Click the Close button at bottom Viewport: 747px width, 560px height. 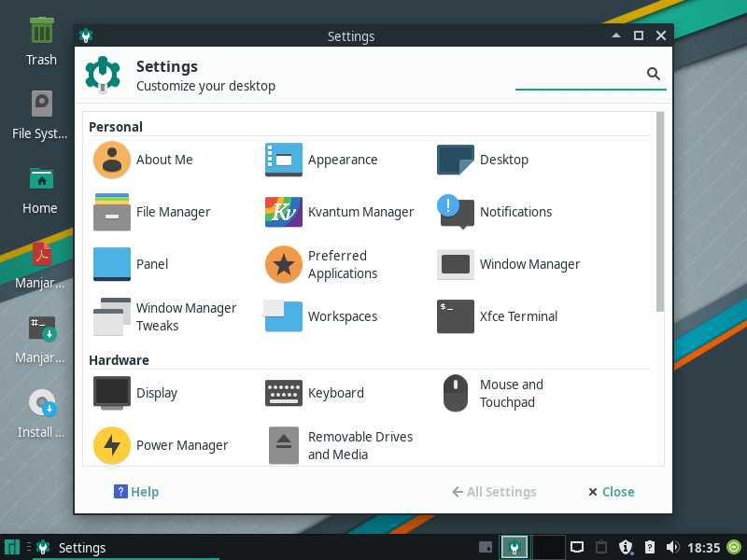[612, 492]
